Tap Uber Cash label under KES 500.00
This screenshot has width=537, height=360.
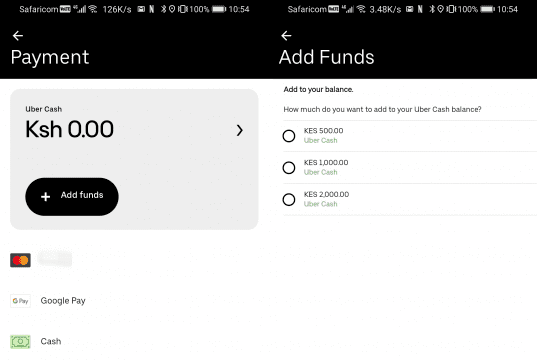[321, 140]
